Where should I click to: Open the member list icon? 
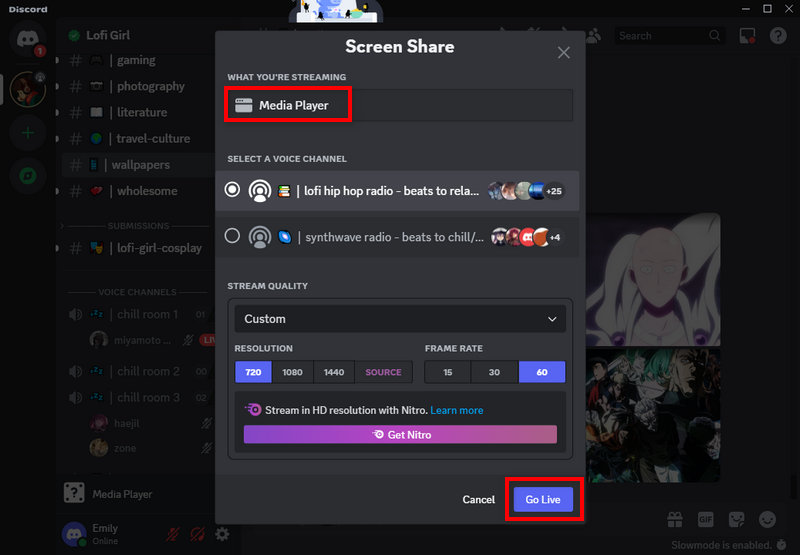click(x=593, y=36)
